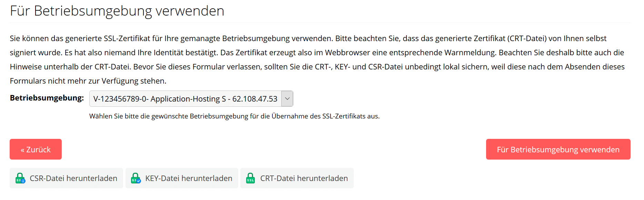Click the blue checkmark badge on KEY icon
The width and height of the screenshot is (644, 200).
pyautogui.click(x=139, y=181)
